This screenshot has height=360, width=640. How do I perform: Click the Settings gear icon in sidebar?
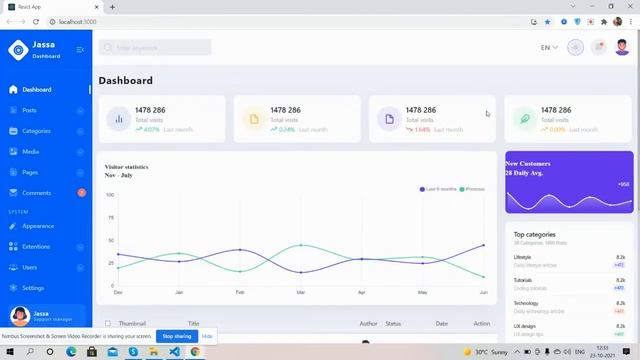point(13,288)
